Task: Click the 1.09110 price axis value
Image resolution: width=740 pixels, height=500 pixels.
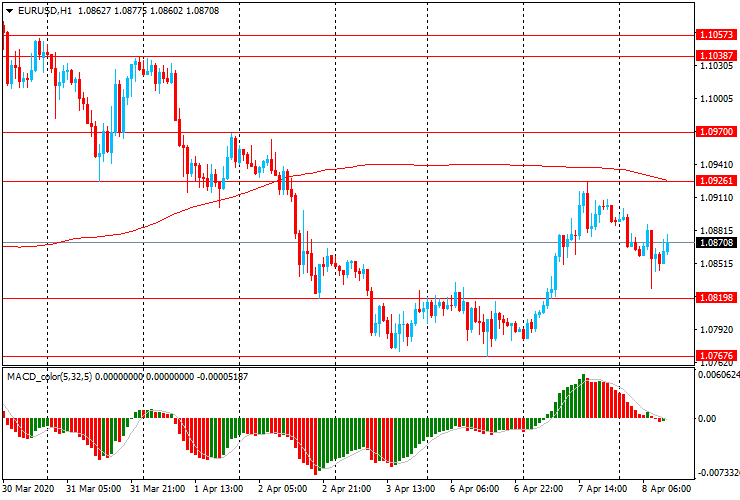Action: click(716, 198)
